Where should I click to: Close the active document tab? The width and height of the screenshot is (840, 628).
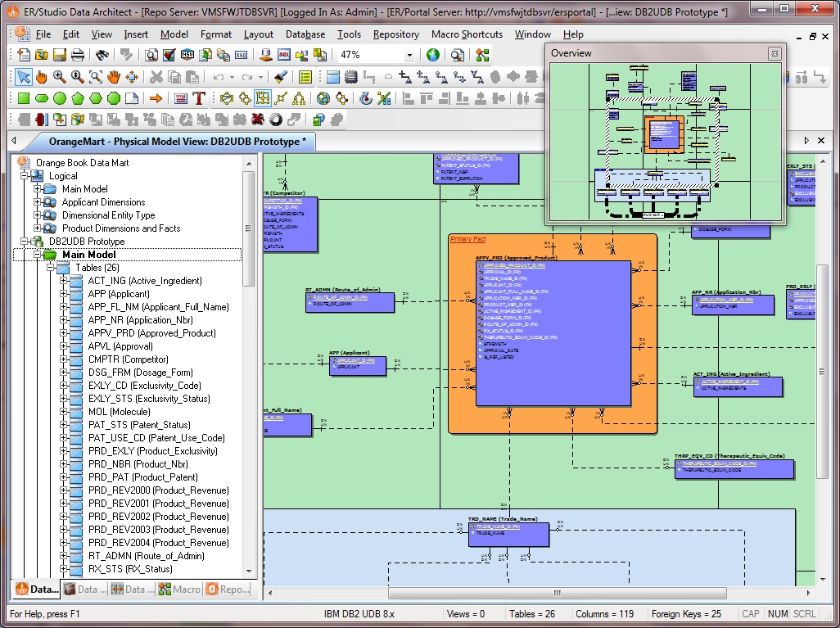click(x=820, y=140)
